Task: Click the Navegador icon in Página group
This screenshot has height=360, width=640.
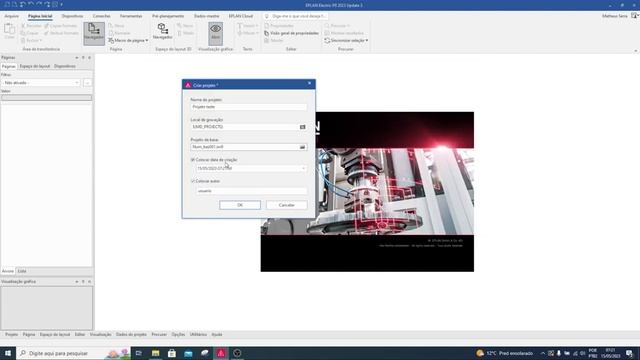Action: pos(94,33)
